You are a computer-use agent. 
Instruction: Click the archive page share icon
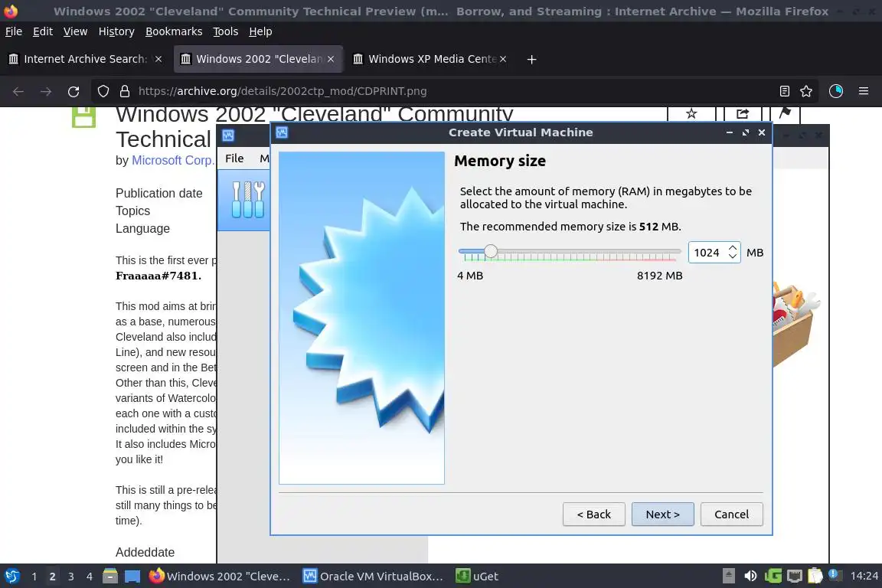(x=743, y=113)
